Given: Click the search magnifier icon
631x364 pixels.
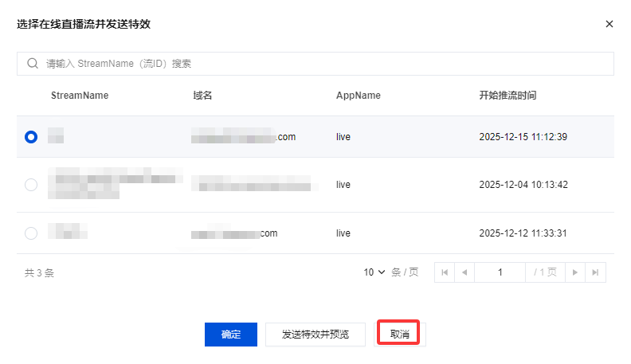Looking at the screenshot, I should tap(33, 64).
